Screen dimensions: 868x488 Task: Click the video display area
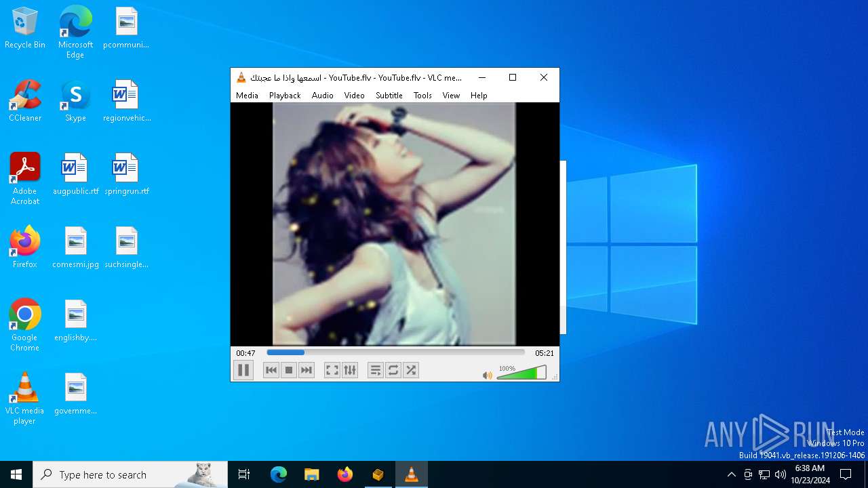coord(395,224)
